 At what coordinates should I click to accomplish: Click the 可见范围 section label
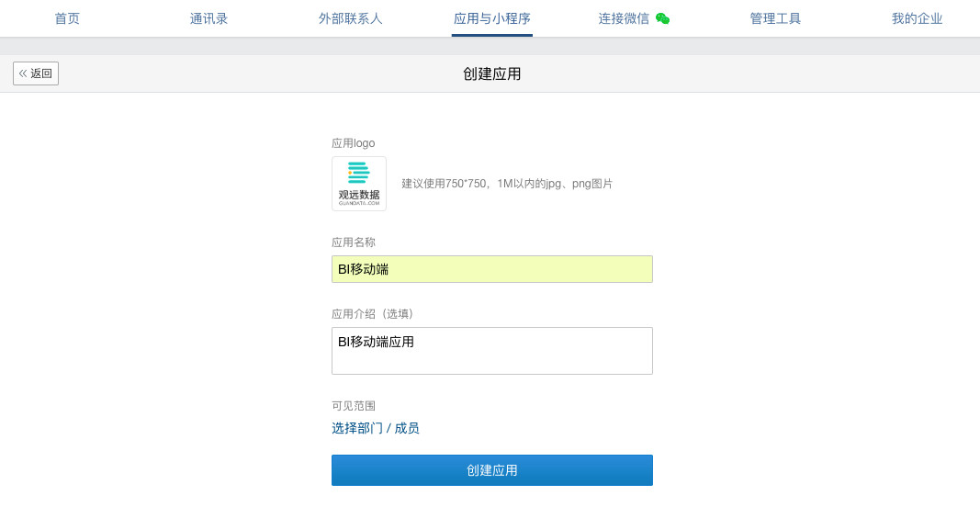coord(353,406)
